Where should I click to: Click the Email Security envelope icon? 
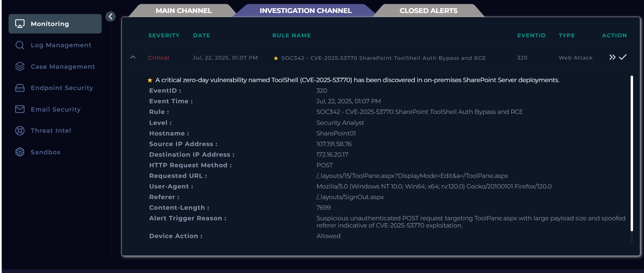[x=20, y=109]
